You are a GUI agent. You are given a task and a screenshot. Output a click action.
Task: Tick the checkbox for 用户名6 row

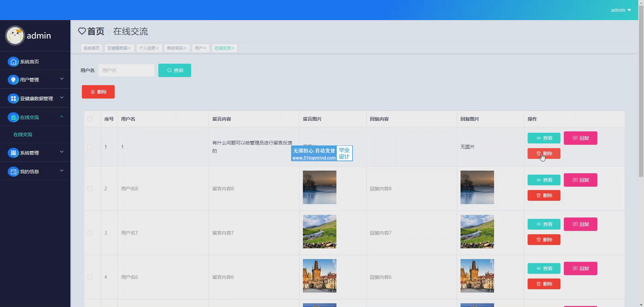90,277
